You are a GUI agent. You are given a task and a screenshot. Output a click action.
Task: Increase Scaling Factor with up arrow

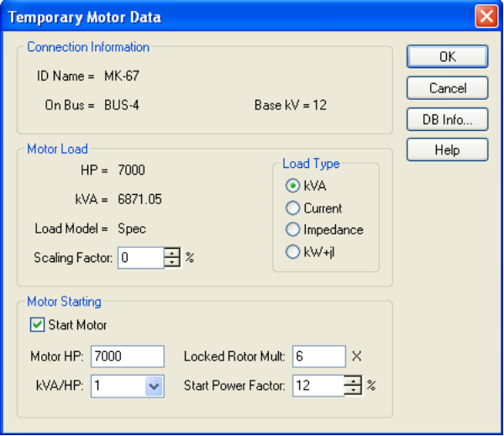171,253
